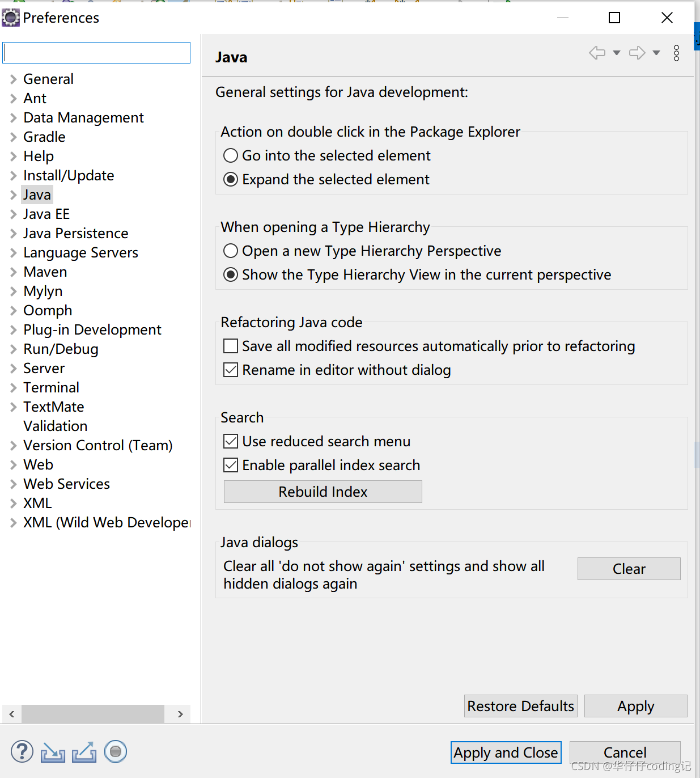
Task: Click the Forward navigation arrow
Action: click(x=637, y=53)
